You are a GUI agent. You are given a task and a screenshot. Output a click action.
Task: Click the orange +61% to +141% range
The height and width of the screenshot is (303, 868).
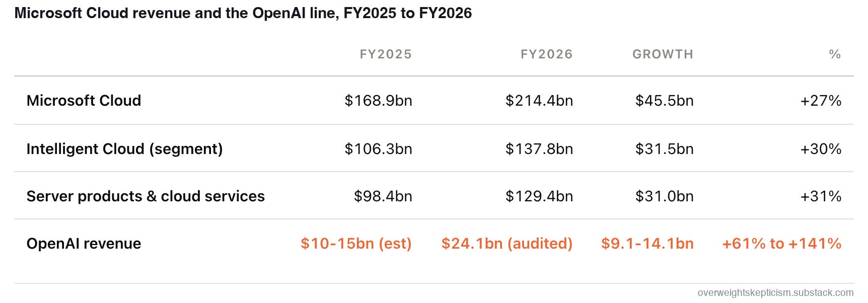click(x=782, y=244)
